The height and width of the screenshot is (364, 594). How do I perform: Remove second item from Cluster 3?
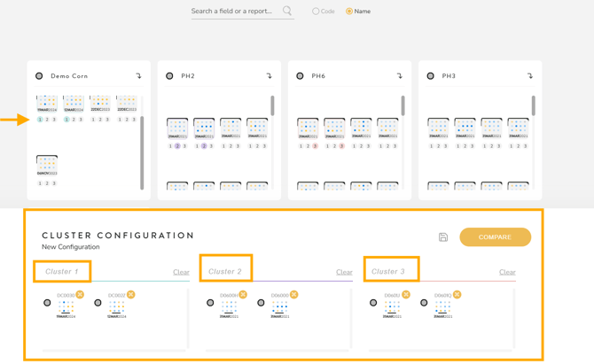(x=457, y=295)
